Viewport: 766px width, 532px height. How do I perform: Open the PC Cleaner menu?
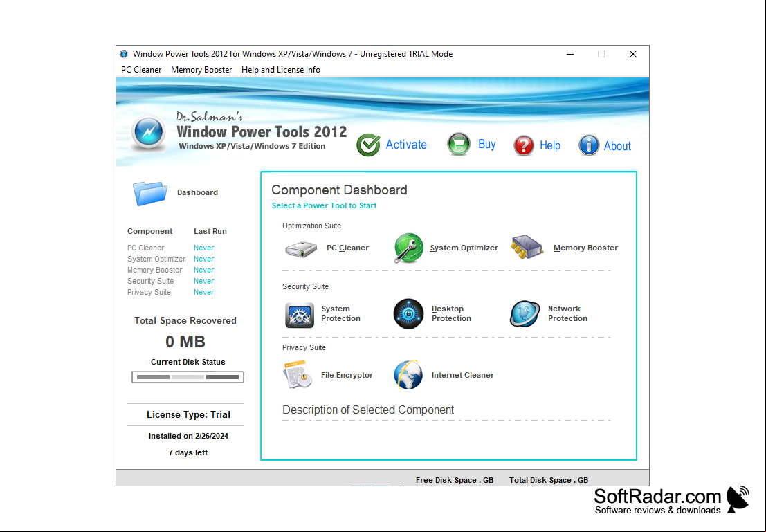141,70
